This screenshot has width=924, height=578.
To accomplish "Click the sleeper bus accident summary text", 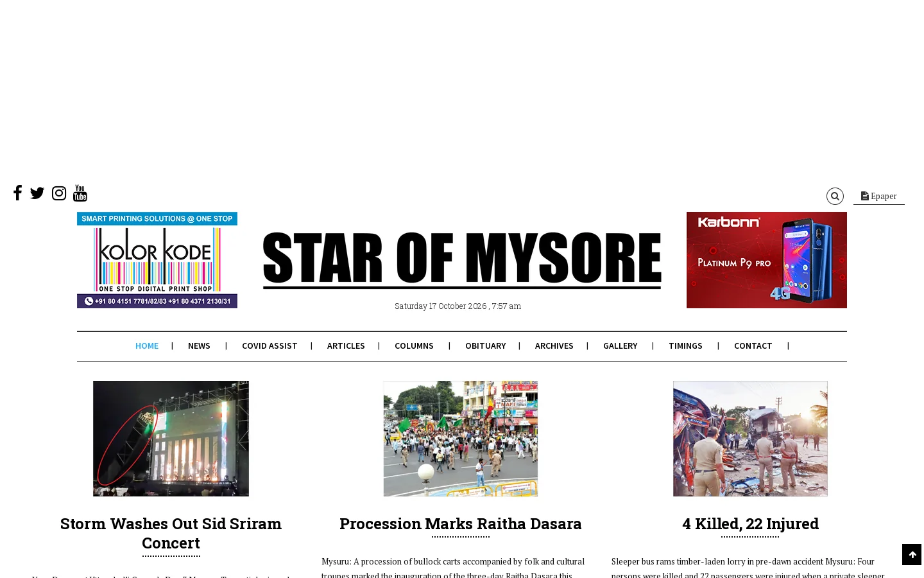I will pyautogui.click(x=748, y=568).
